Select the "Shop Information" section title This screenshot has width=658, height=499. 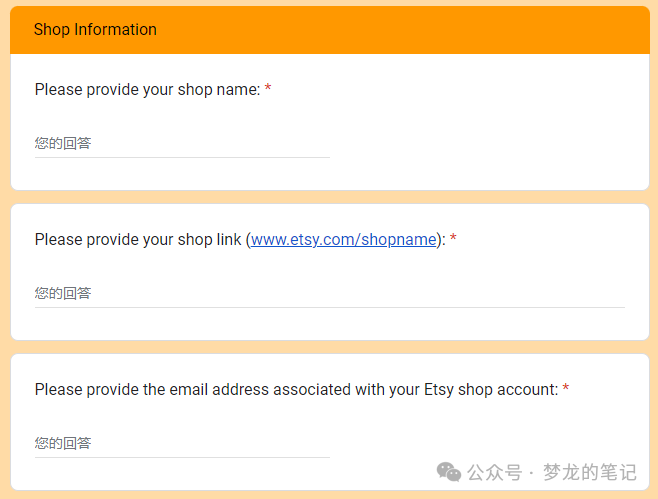click(x=95, y=29)
